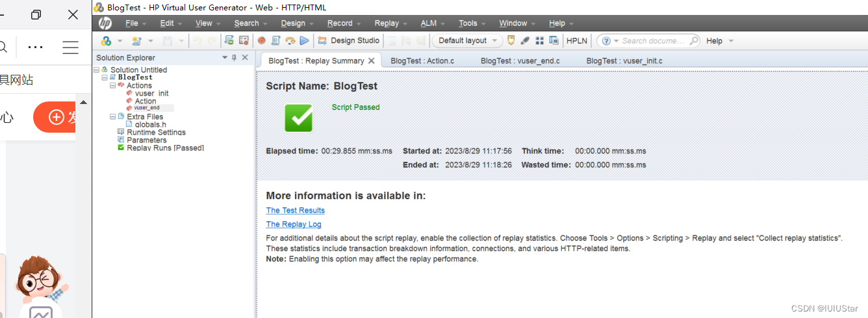
Task: Click the overlapping windows icon in toolbar
Action: pos(554,40)
